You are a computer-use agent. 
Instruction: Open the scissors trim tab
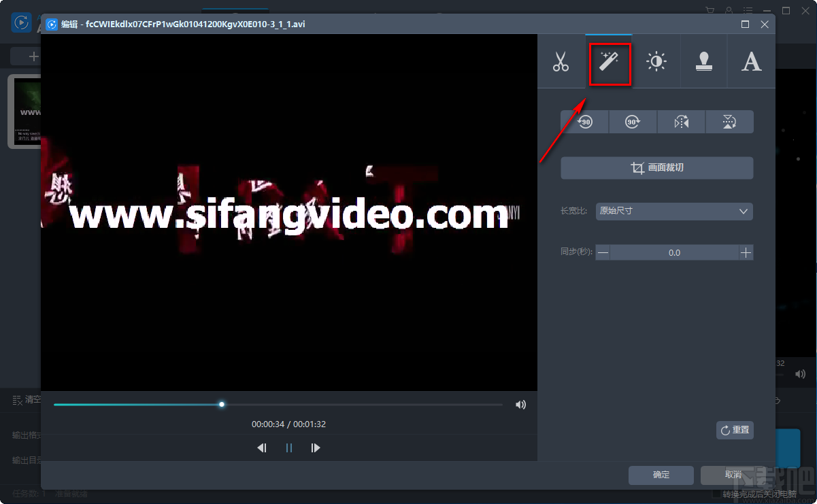561,62
